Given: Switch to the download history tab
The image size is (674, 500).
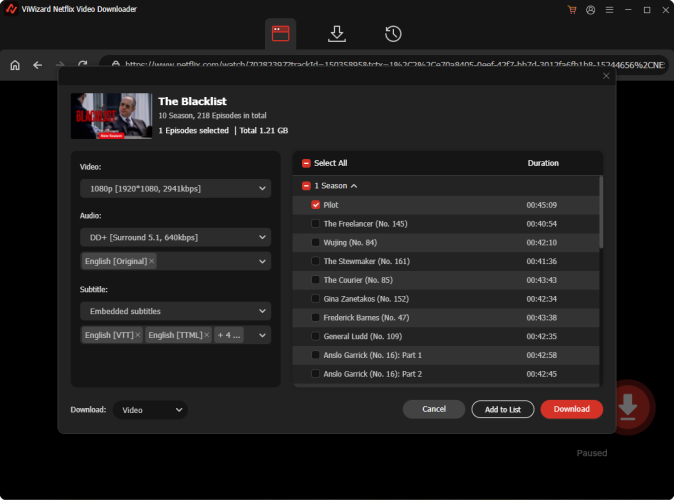Looking at the screenshot, I should tap(393, 34).
